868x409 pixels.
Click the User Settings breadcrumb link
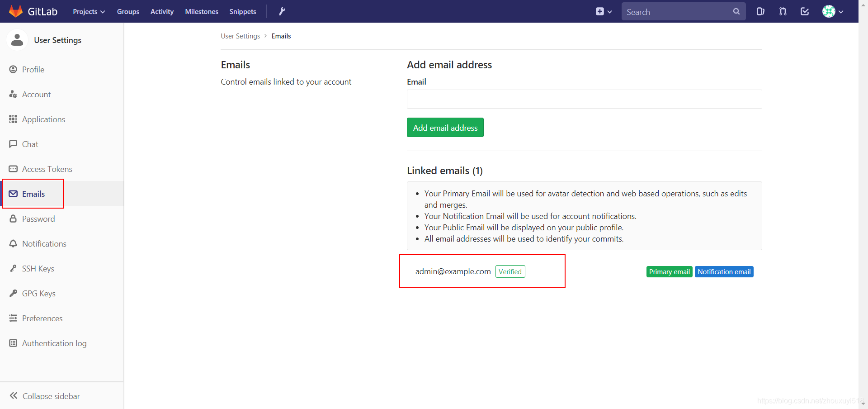(240, 36)
